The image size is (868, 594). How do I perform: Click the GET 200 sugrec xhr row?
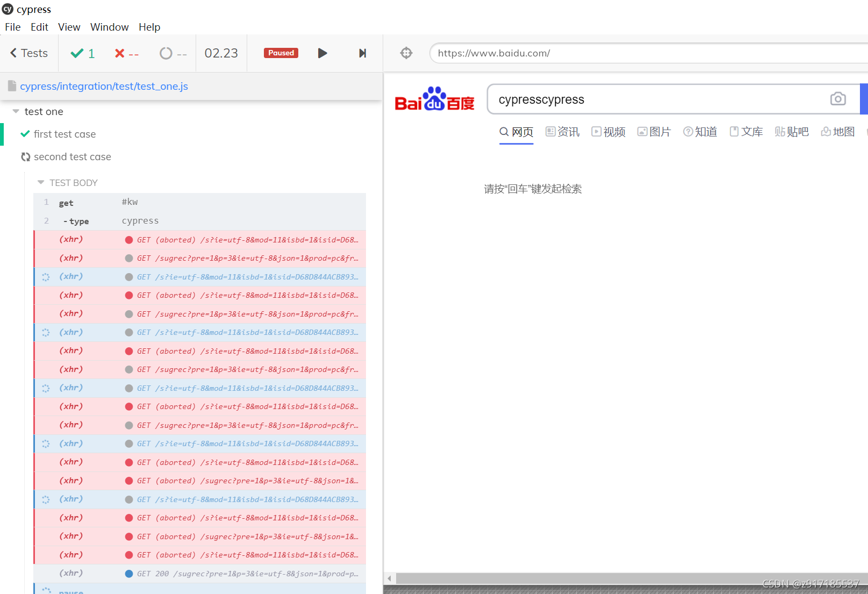pos(199,574)
